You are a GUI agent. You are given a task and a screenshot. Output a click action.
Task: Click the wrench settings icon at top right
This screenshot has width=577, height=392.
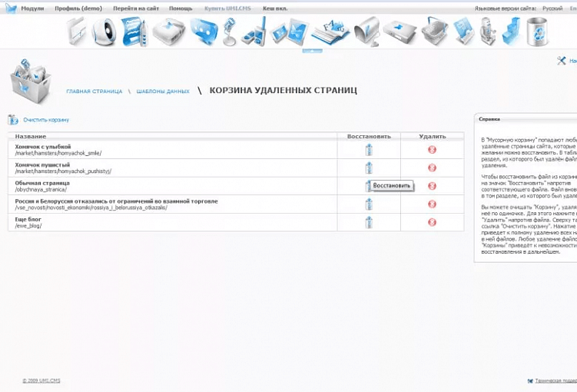(561, 61)
